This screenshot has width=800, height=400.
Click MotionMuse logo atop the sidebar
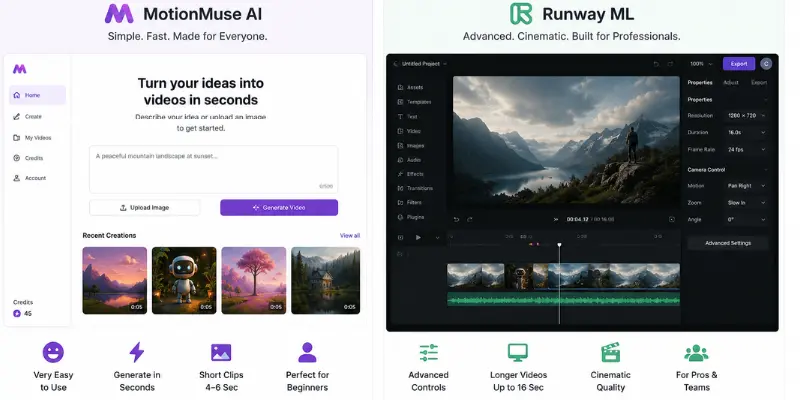[19, 69]
